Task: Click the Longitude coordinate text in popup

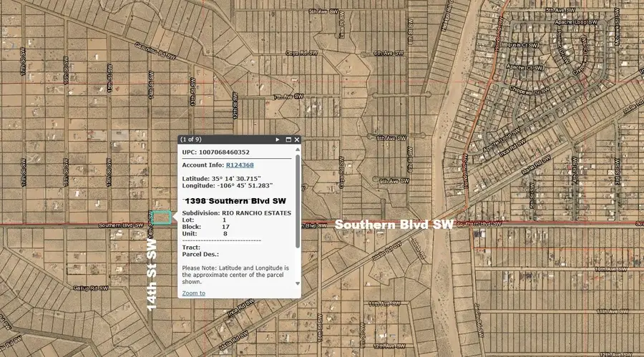Action: coord(227,185)
